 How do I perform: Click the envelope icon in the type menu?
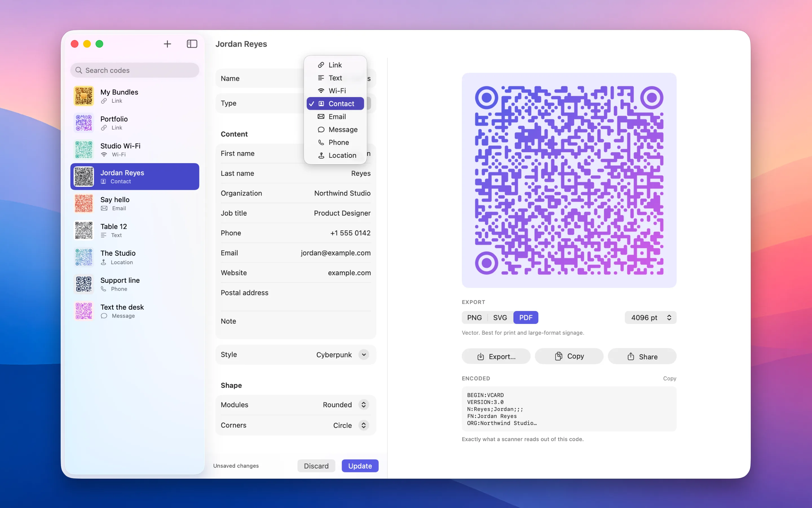tap(321, 117)
